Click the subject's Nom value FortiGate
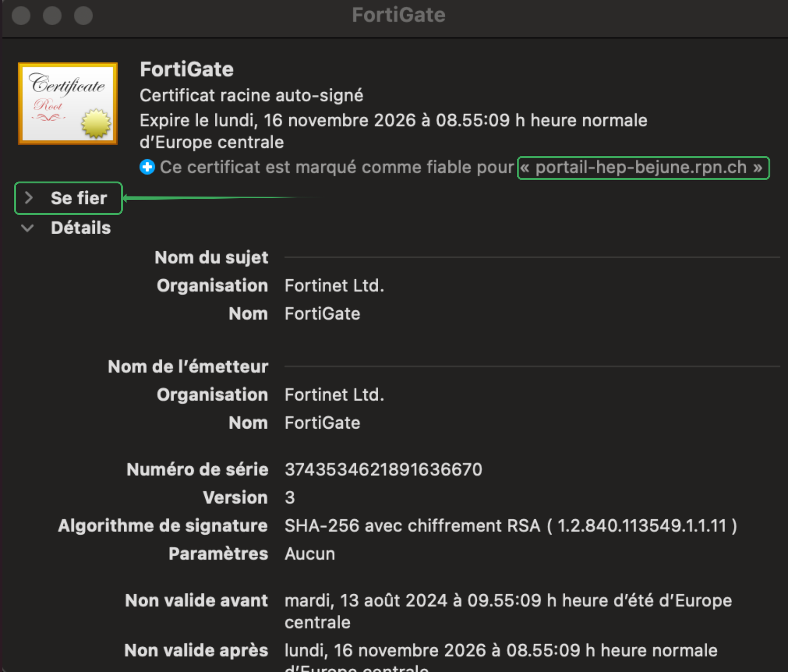This screenshot has height=672, width=788. pos(322,314)
